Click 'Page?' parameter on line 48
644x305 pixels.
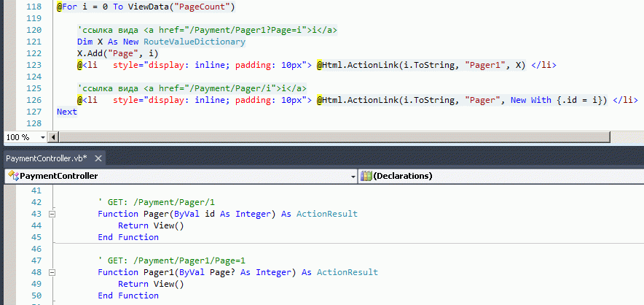[222, 272]
